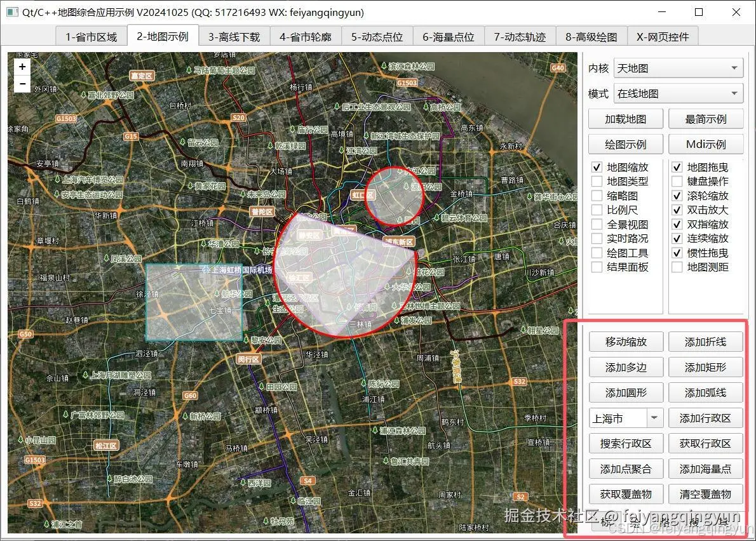Click 添加圆形 to add a circle
Screen dimensions: 756x541
[x=626, y=392]
